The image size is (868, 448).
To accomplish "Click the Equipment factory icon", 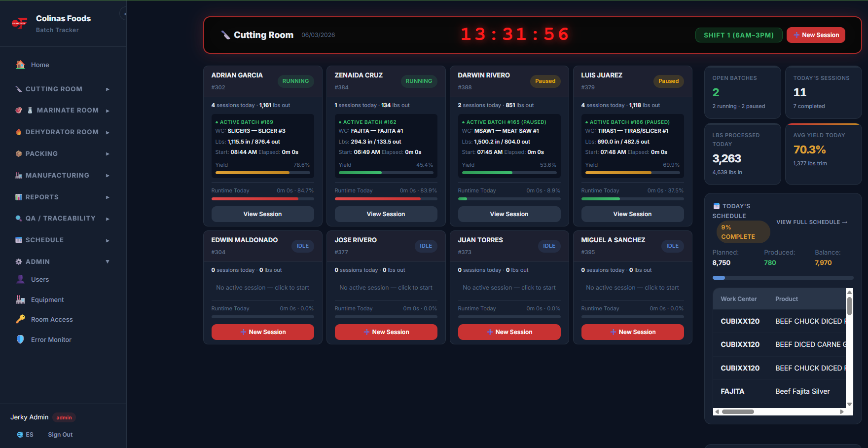I will 20,299.
